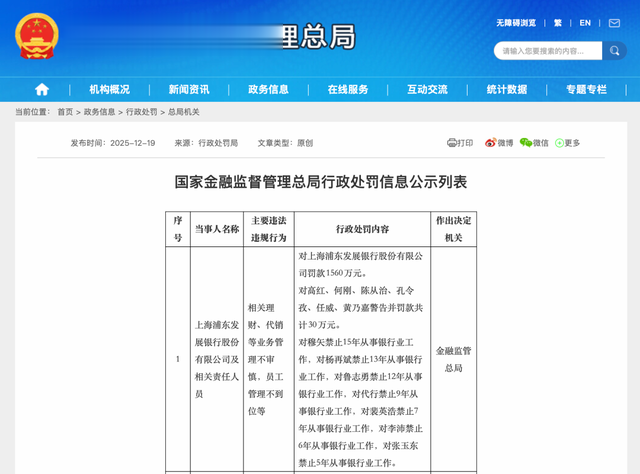Click the 罚款1560万元 penalty text
Image resolution: width=640 pixels, height=474 pixels.
[x=335, y=273]
